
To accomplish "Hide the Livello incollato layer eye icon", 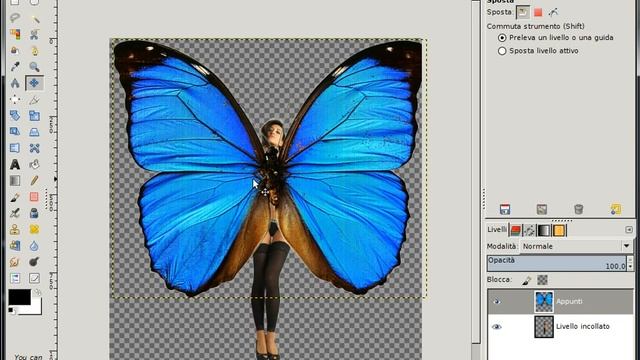I will (x=496, y=327).
